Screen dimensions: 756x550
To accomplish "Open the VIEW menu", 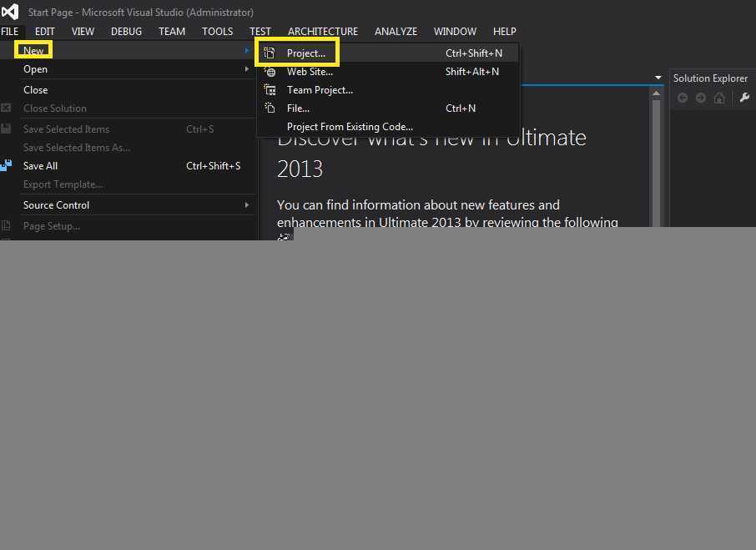I will pos(83,32).
